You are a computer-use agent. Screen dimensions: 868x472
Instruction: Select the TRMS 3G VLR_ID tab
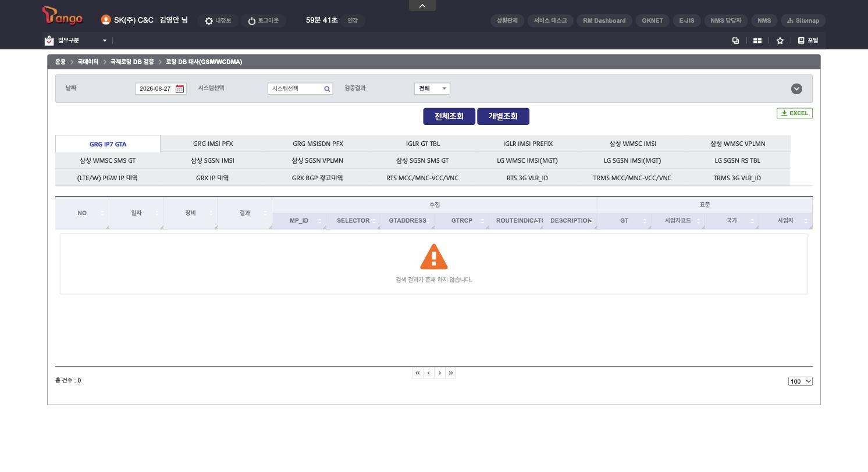click(x=738, y=178)
